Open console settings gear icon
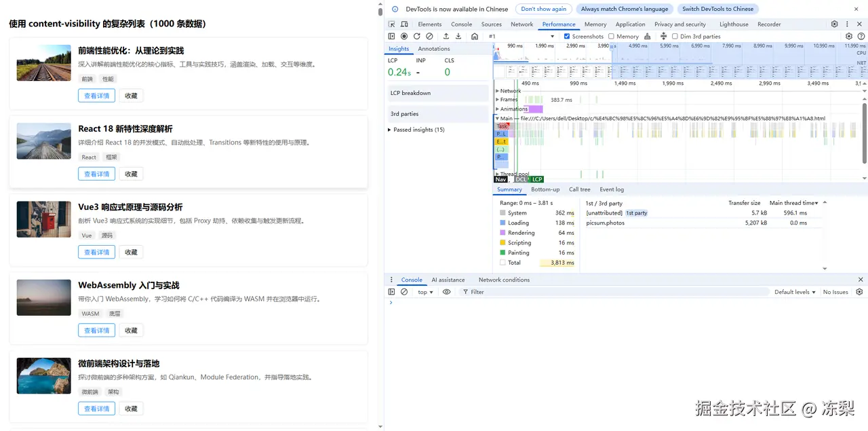Viewport: 868px width, 431px height. coord(859,292)
